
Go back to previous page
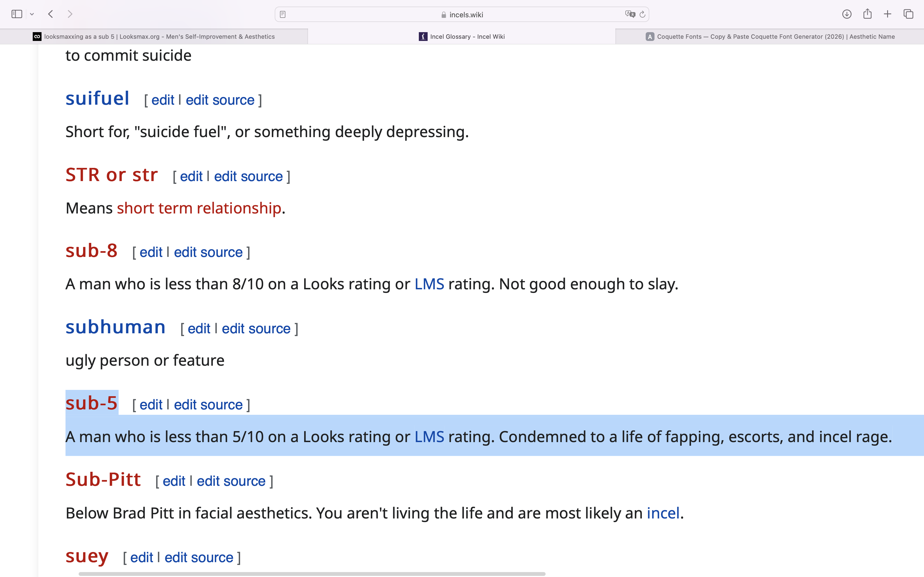(51, 14)
